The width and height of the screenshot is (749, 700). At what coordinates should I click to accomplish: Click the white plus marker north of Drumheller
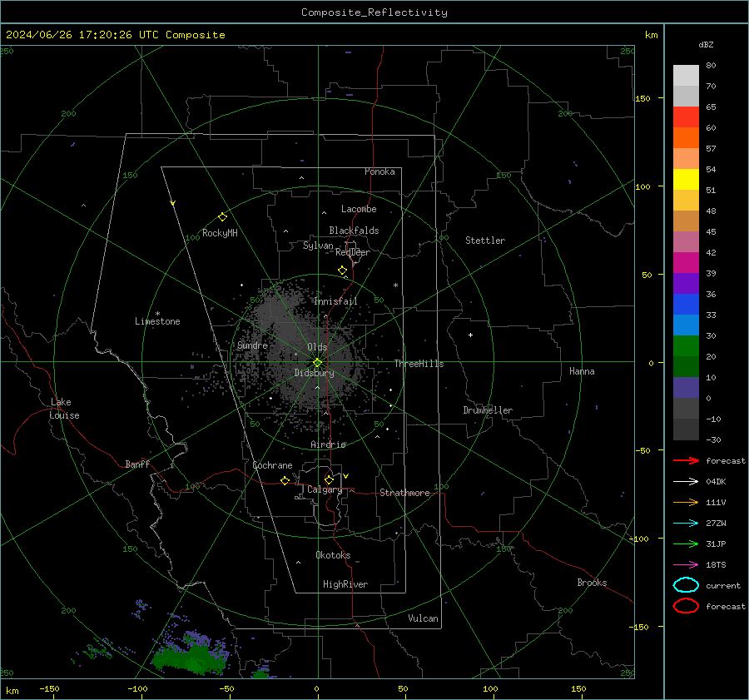[x=470, y=335]
